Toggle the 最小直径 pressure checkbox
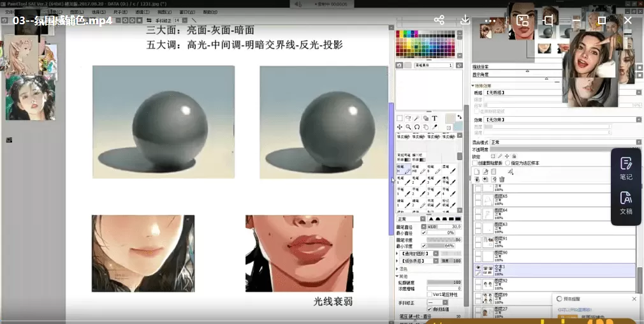The height and width of the screenshot is (324, 644). [423, 233]
